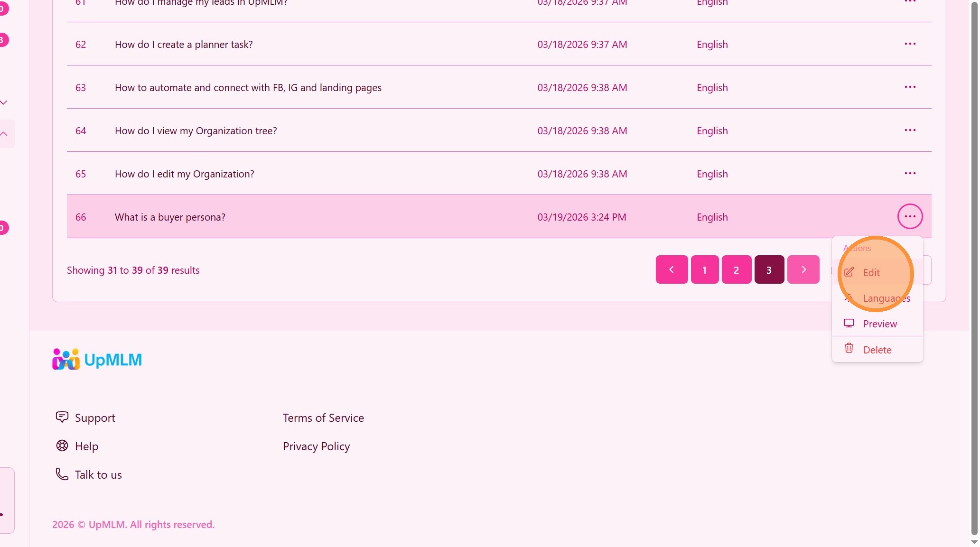The image size is (980, 547).
Task: Open the Privacy Policy link
Action: tap(316, 446)
